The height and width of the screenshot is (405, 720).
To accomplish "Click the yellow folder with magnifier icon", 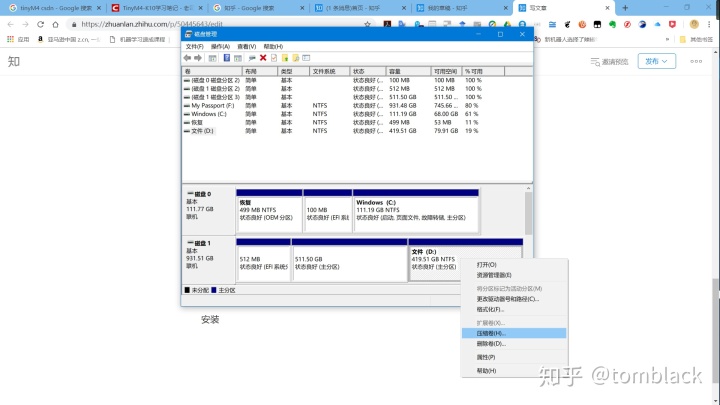I will pos(296,58).
